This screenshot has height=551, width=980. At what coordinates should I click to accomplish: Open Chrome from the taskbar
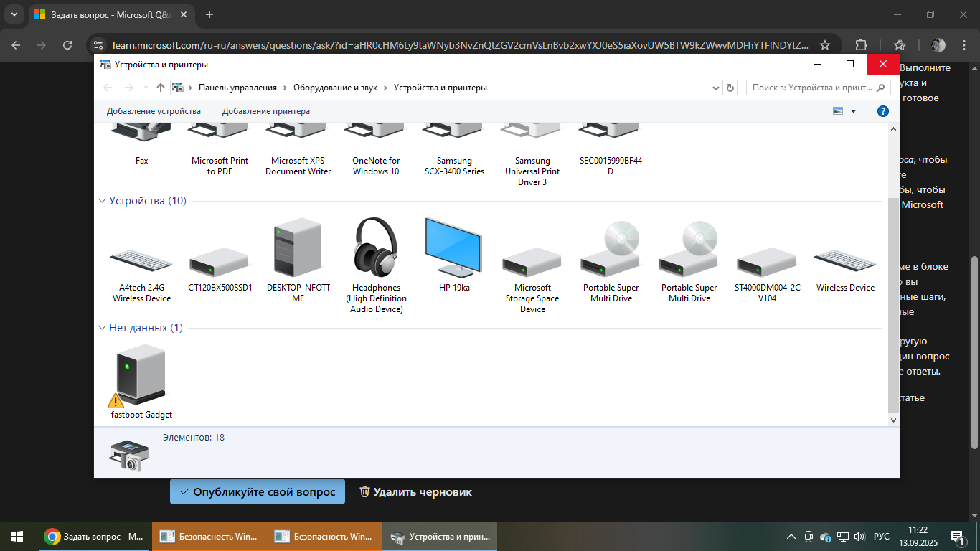(93, 537)
